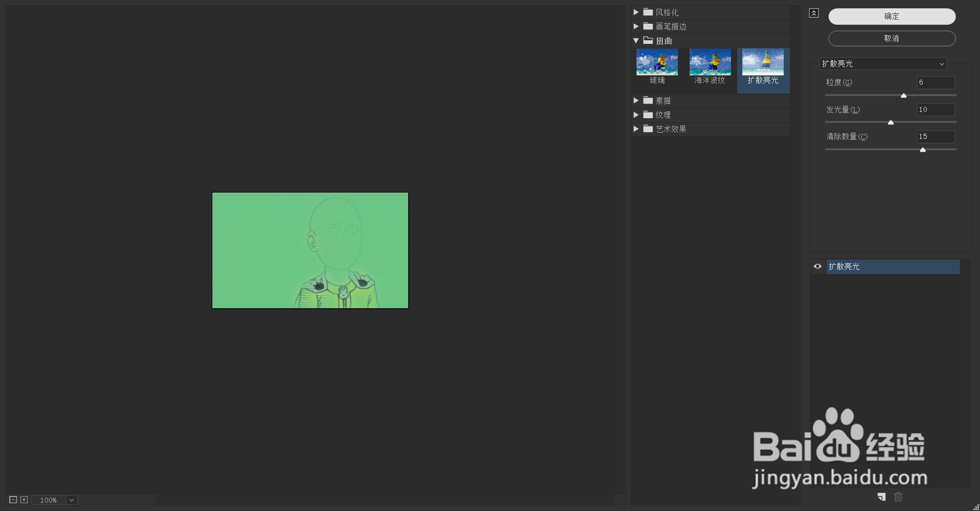Click the delete effect layer trash icon
This screenshot has width=980, height=511.
click(898, 497)
